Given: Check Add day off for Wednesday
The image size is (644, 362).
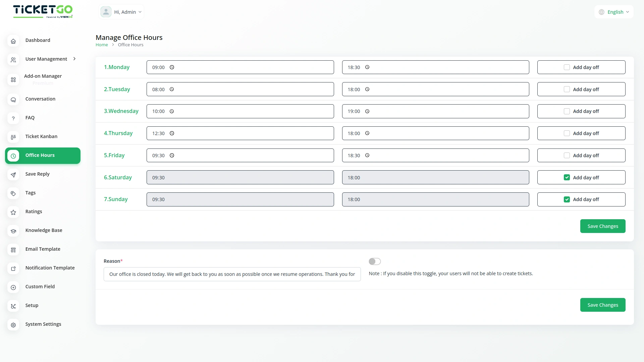Looking at the screenshot, I should pyautogui.click(x=567, y=111).
